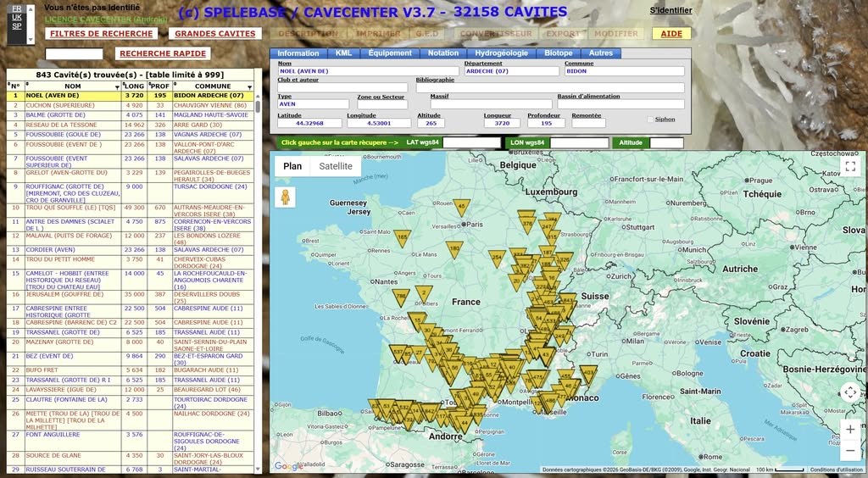Open the S'identifier login link
This screenshot has height=478, width=868.
(670, 11)
